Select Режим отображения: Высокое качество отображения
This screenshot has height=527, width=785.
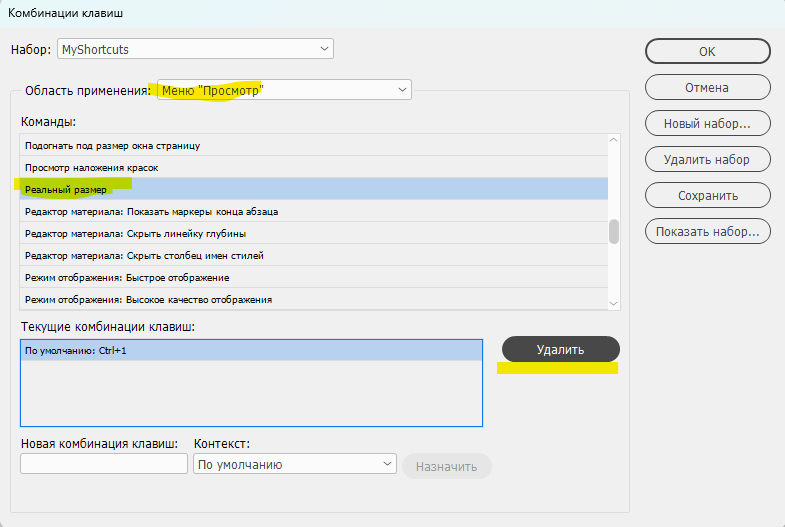(314, 299)
